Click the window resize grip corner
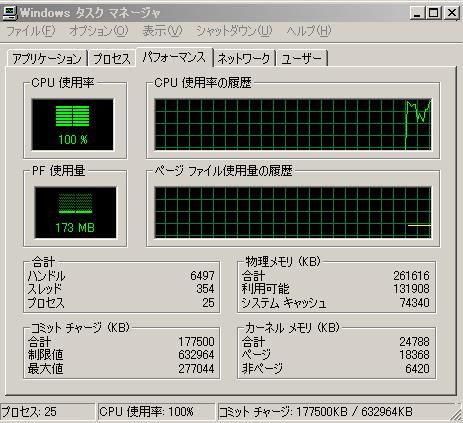This screenshot has height=423, width=463. pos(457,416)
